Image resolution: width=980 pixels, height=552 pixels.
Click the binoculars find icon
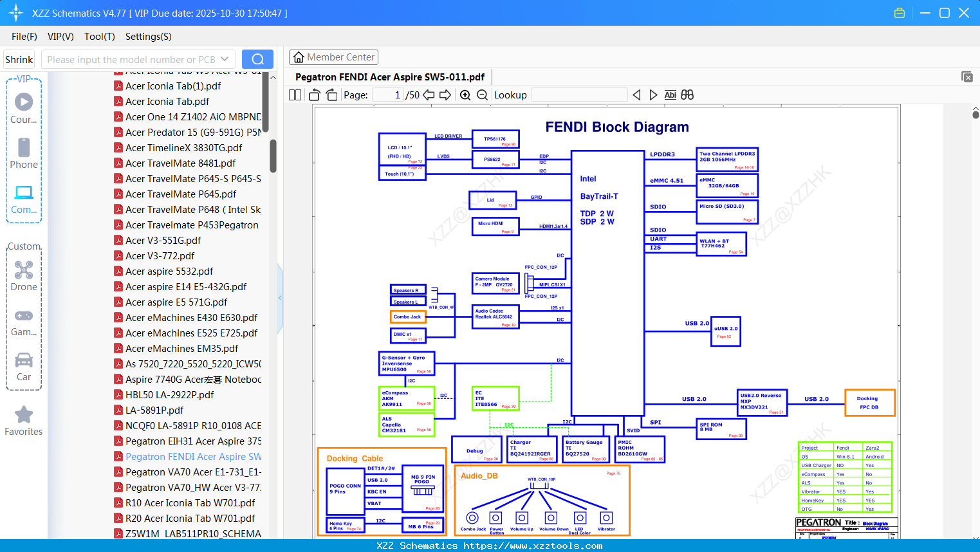click(x=687, y=95)
